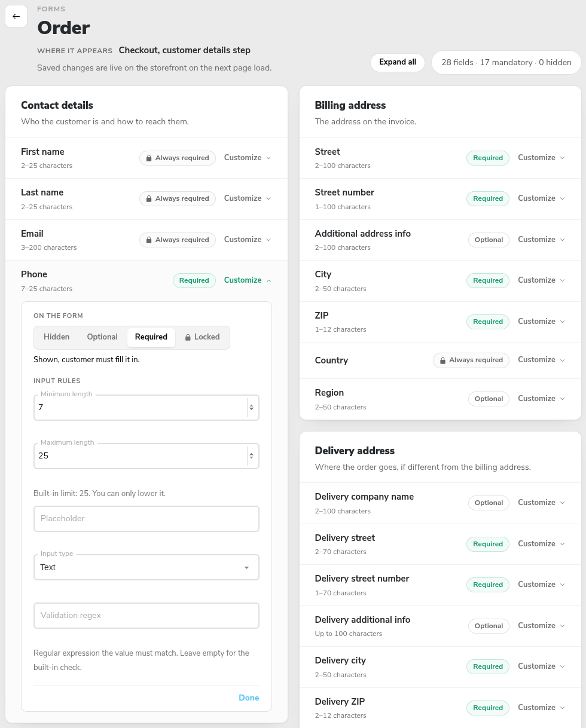Open Customize for Delivery company name
The width and height of the screenshot is (586, 728).
pos(541,503)
